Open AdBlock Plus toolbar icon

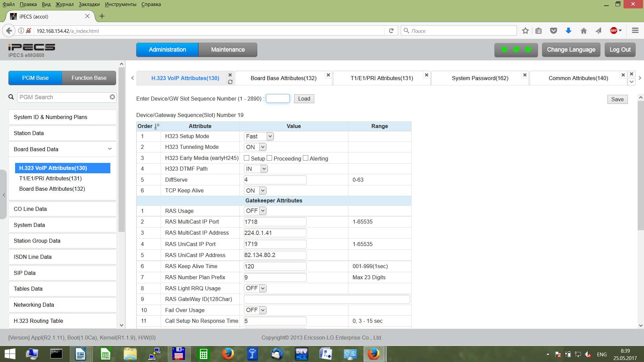click(614, 31)
